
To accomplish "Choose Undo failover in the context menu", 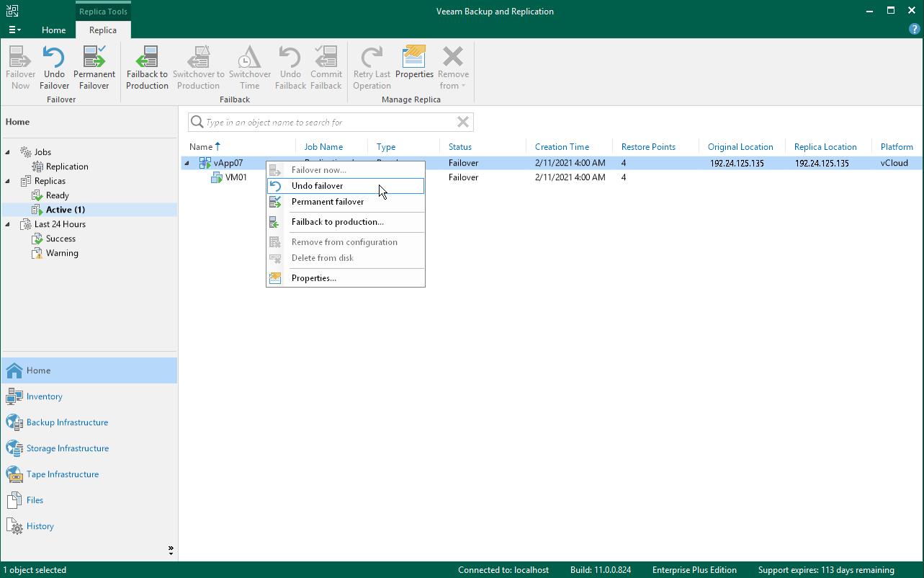I will point(346,186).
